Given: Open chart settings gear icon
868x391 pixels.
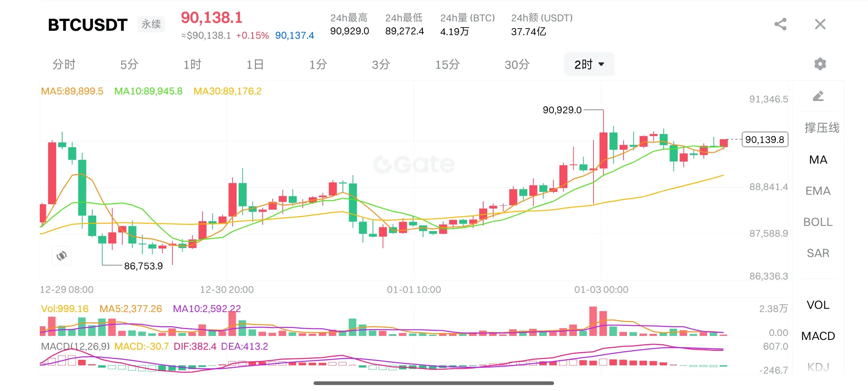Looking at the screenshot, I should (820, 64).
